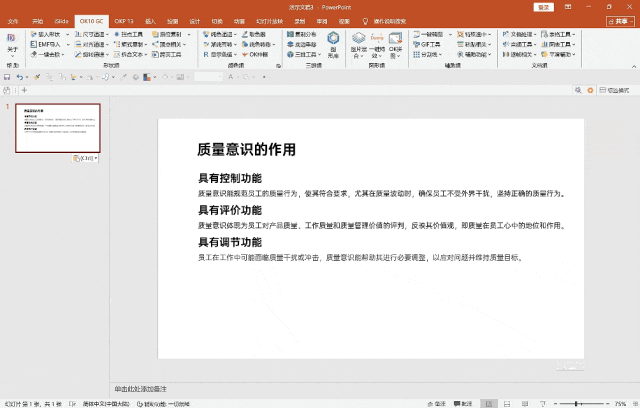Image resolution: width=640 pixels, height=408 pixels.
Task: Click the 图形库 hexagon icon
Action: click(x=333, y=38)
